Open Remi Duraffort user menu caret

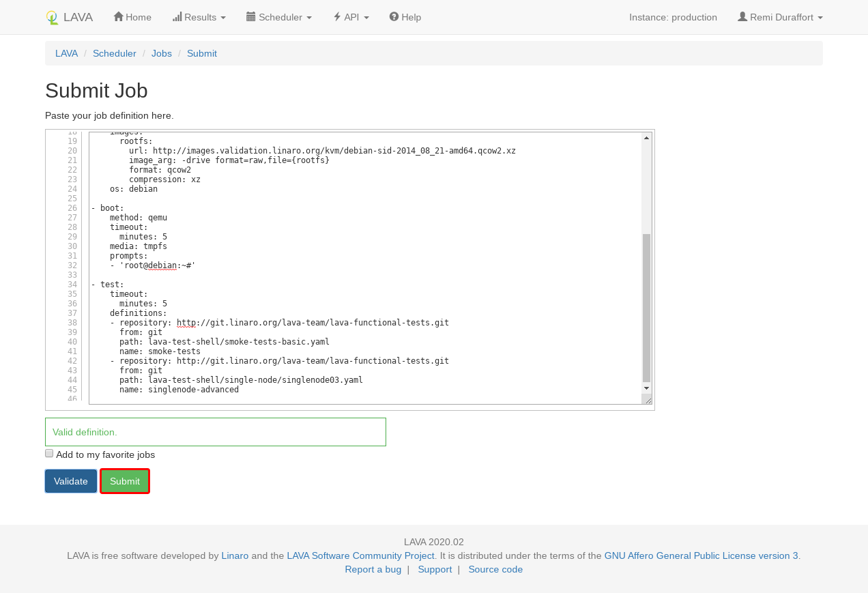[820, 18]
